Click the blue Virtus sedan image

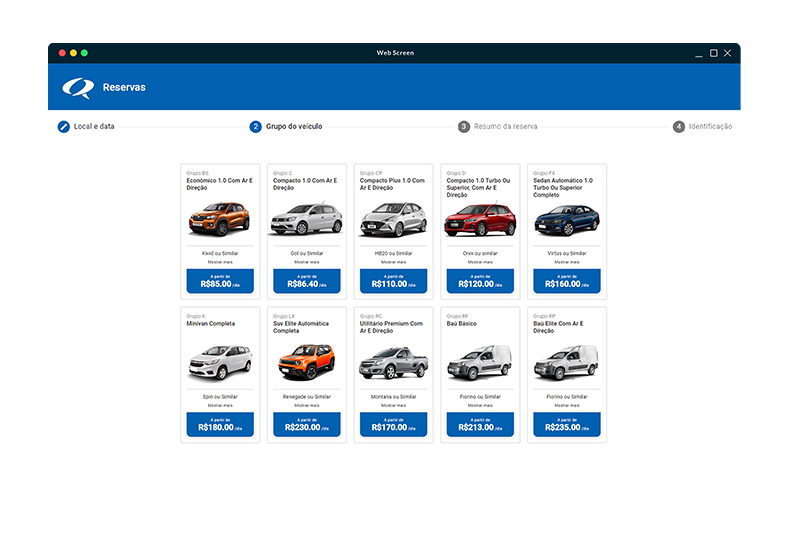567,220
